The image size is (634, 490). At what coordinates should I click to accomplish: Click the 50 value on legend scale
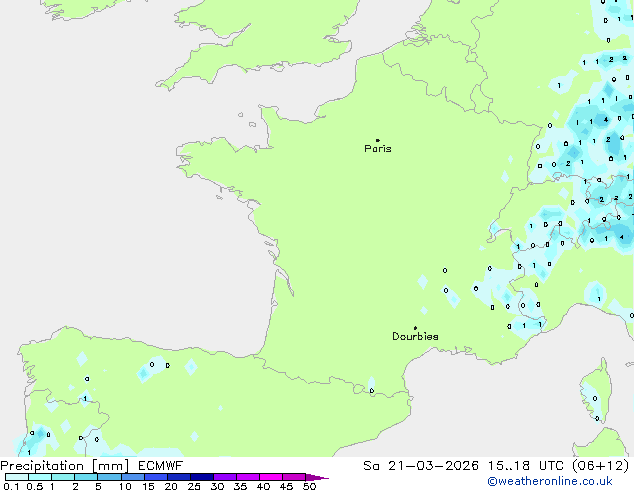[x=309, y=487]
